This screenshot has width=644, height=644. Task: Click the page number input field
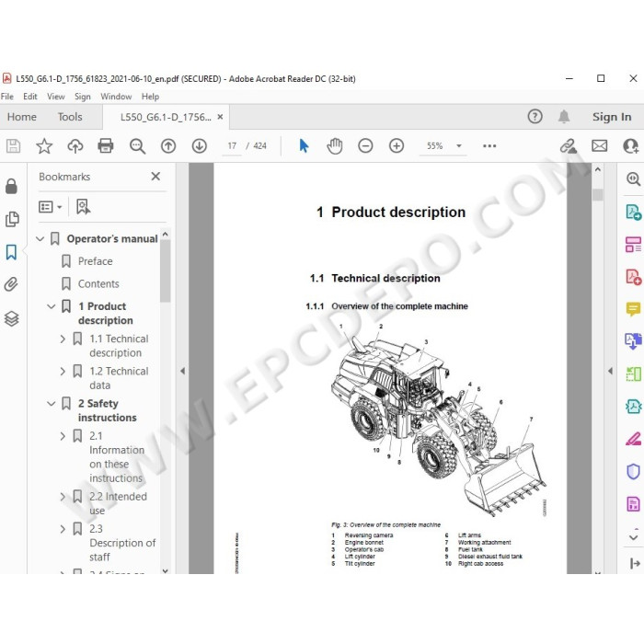232,145
